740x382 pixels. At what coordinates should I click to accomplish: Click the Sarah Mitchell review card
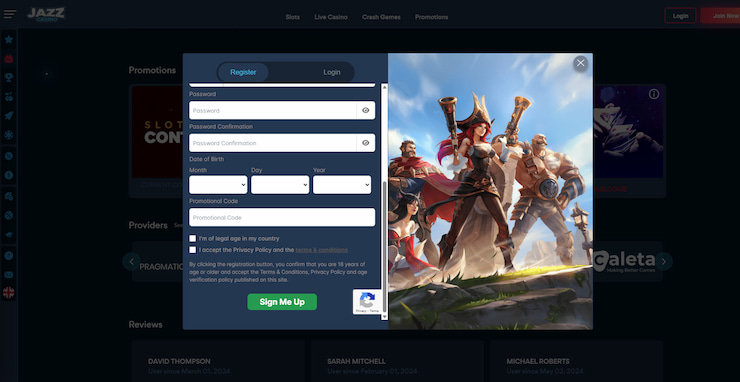(397, 362)
